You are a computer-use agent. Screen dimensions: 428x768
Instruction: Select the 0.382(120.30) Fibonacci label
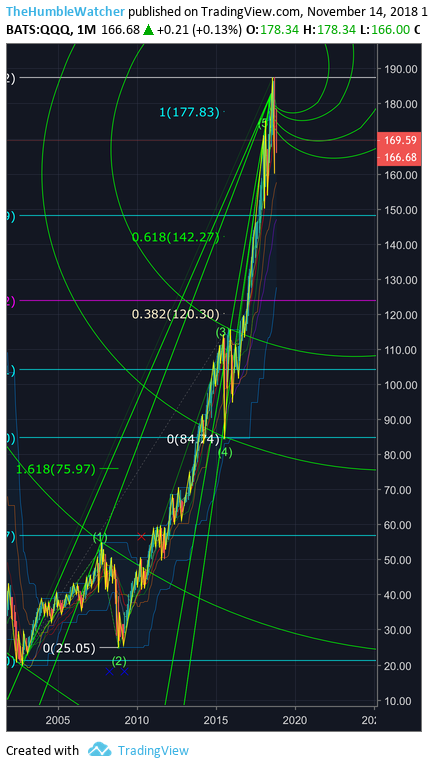[x=175, y=314]
